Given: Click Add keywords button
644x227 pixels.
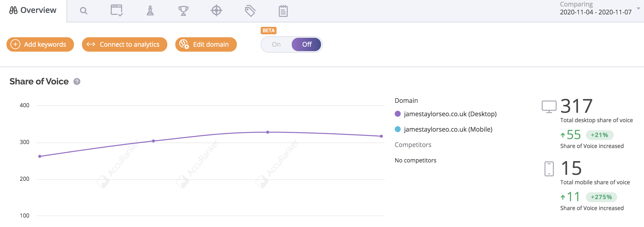Looking at the screenshot, I should click(x=40, y=44).
